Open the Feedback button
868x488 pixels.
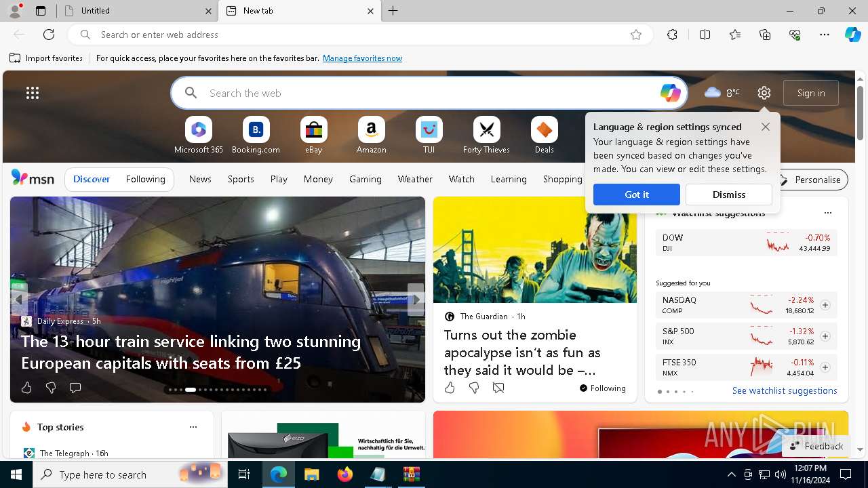pos(816,446)
